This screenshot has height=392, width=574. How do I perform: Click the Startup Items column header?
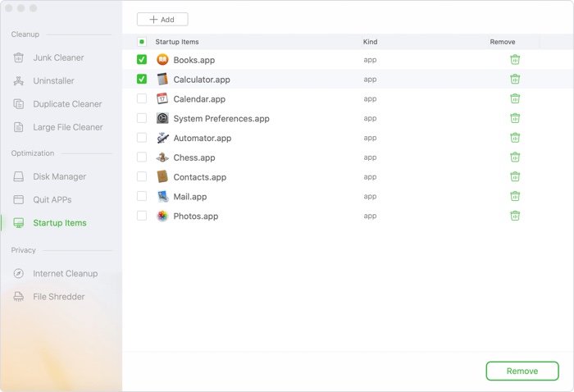(x=177, y=42)
